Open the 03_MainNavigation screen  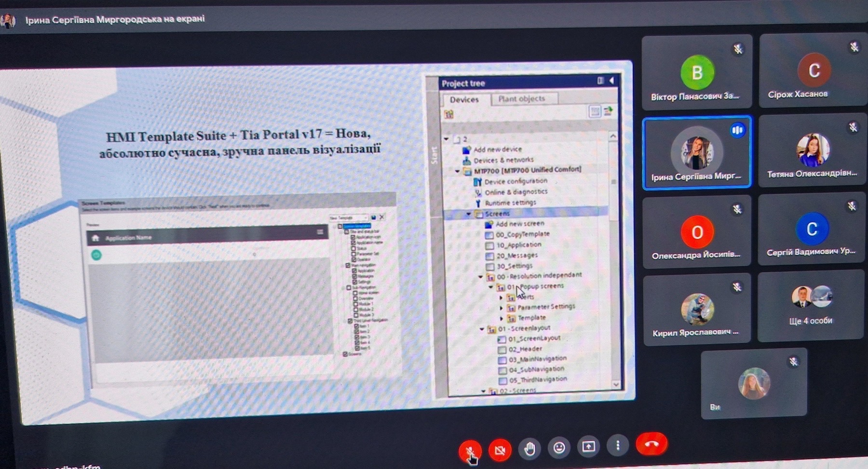(x=533, y=359)
